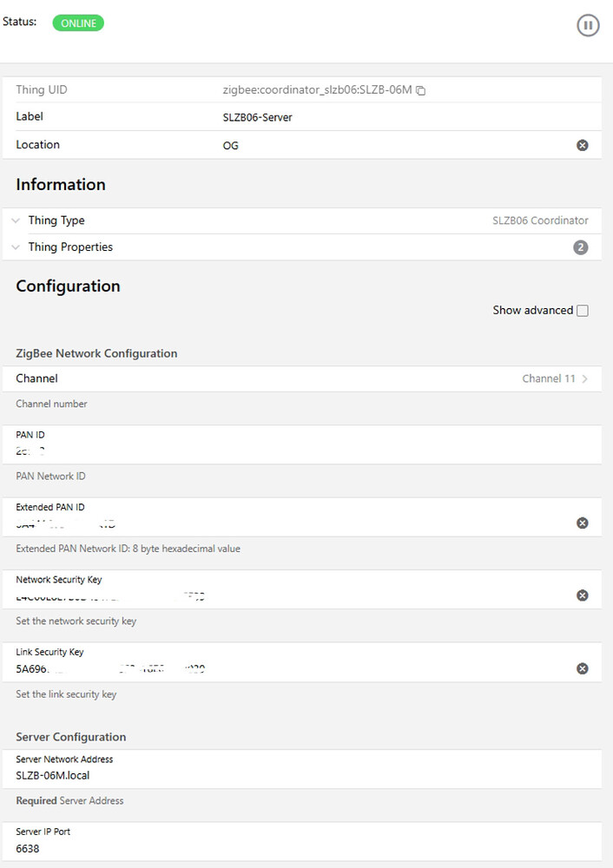The image size is (613, 868).
Task: Clear the Network Security Key
Action: pos(583,595)
